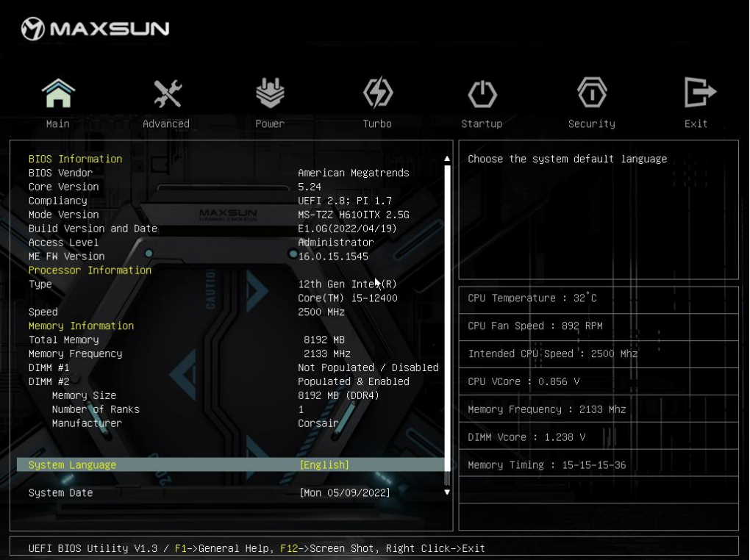Switch to the Turbo tab label
This screenshot has height=560, width=750.
click(x=377, y=124)
